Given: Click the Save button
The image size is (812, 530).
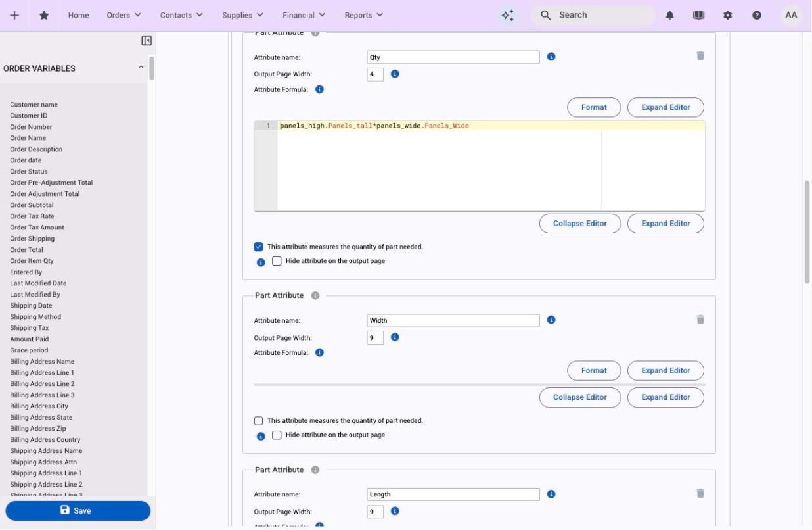Looking at the screenshot, I should (x=78, y=511).
